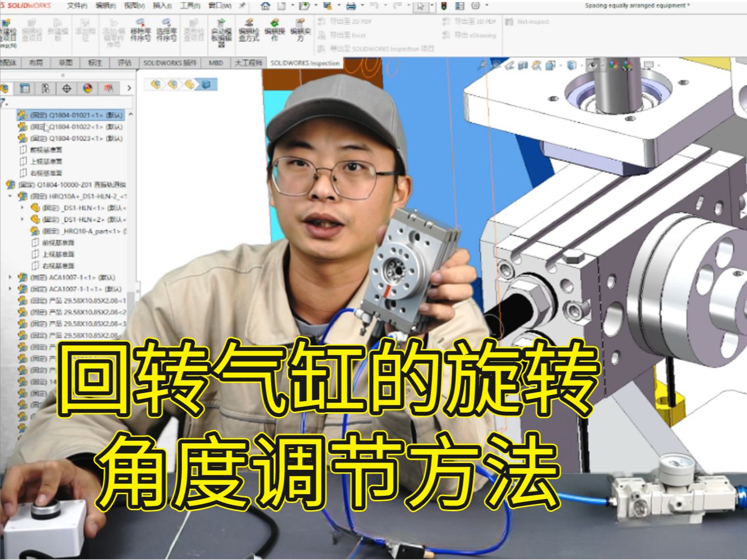Click 新建检查项目 icon
The image size is (747, 560).
click(x=8, y=33)
